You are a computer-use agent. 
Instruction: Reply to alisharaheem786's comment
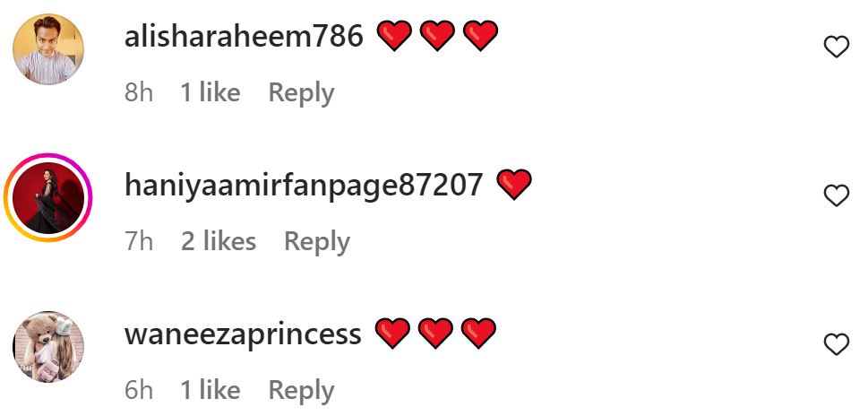point(301,93)
